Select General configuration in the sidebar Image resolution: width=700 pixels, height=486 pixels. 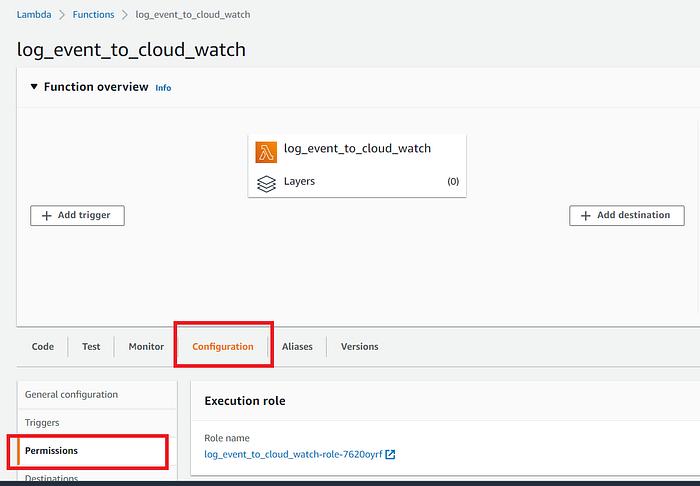(x=97, y=395)
